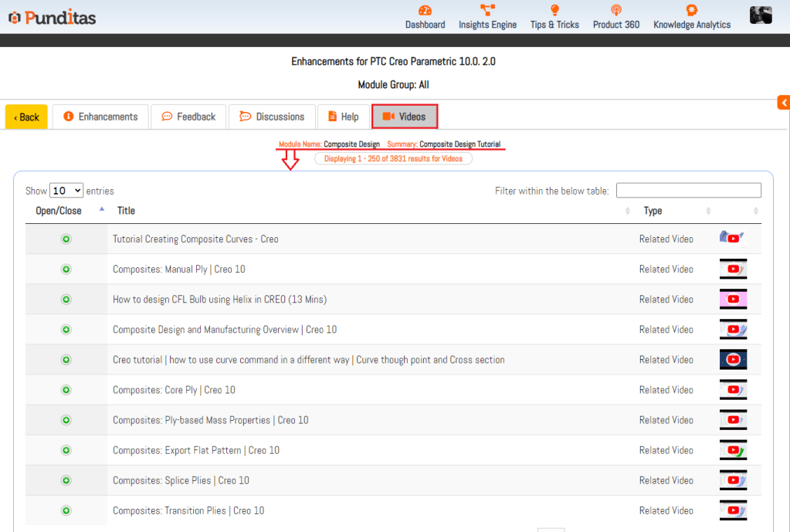Open Product 360 in the header
Viewport: 790px width, 532px height.
(615, 11)
